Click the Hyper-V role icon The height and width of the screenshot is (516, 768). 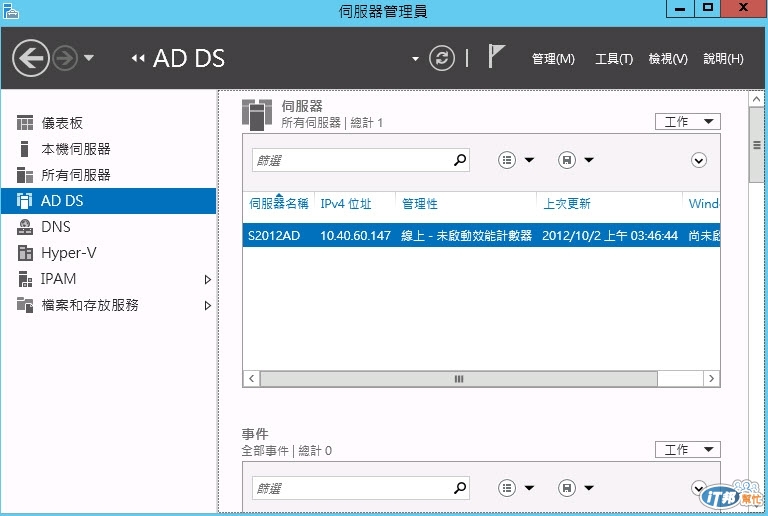(x=25, y=253)
